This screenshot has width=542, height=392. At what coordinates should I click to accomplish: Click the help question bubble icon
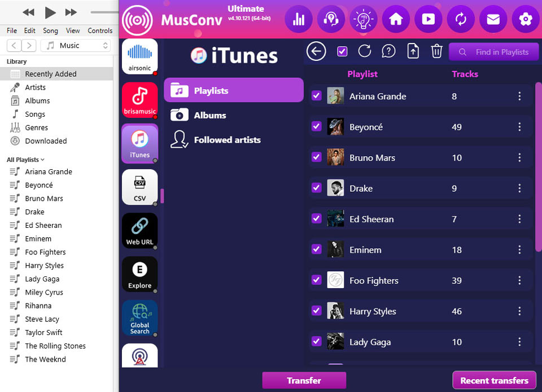click(x=388, y=51)
